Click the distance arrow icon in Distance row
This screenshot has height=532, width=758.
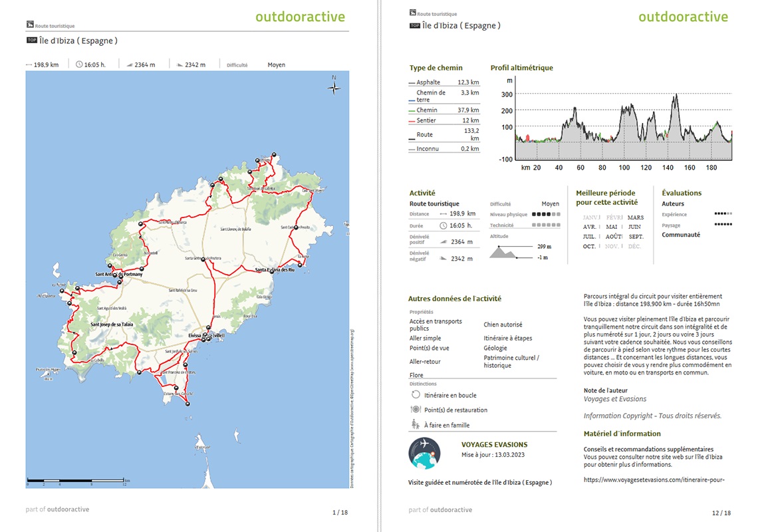click(443, 213)
